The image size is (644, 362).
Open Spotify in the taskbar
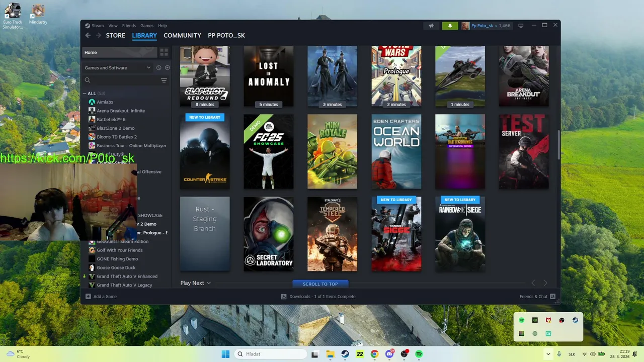(x=419, y=354)
